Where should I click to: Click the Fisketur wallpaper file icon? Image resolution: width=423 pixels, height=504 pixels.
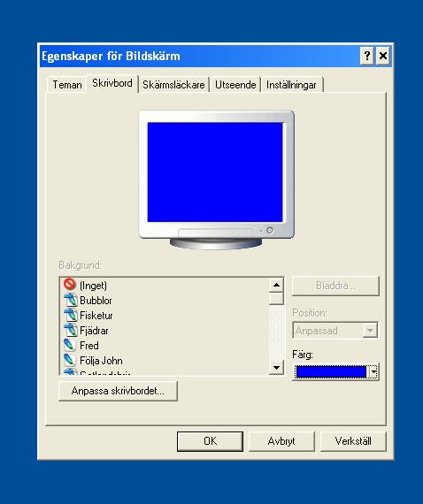pyautogui.click(x=70, y=315)
